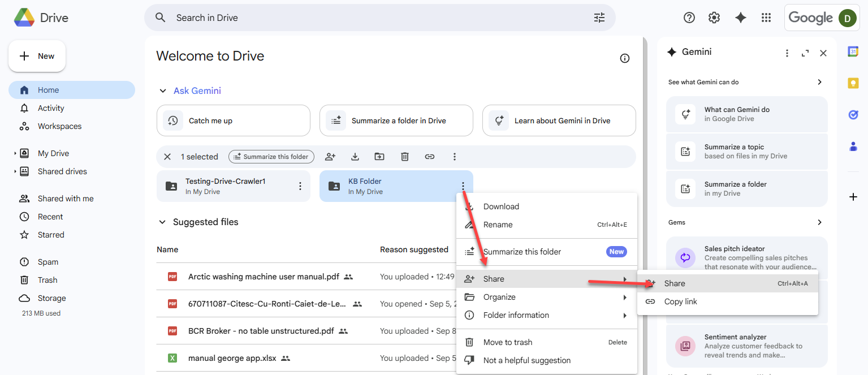This screenshot has height=375, width=868.
Task: Open Gemini panel more options
Action: 787,53
